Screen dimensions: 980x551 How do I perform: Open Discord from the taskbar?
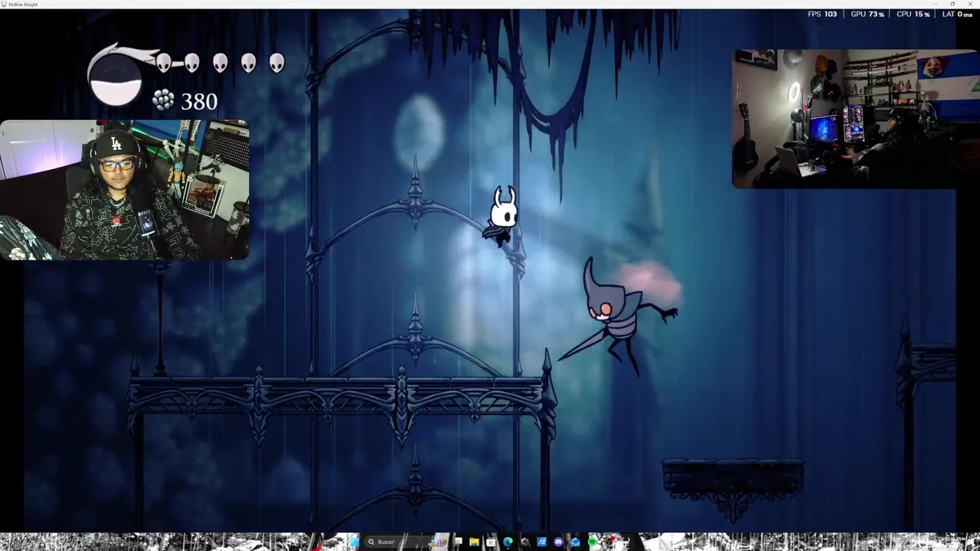(x=558, y=542)
